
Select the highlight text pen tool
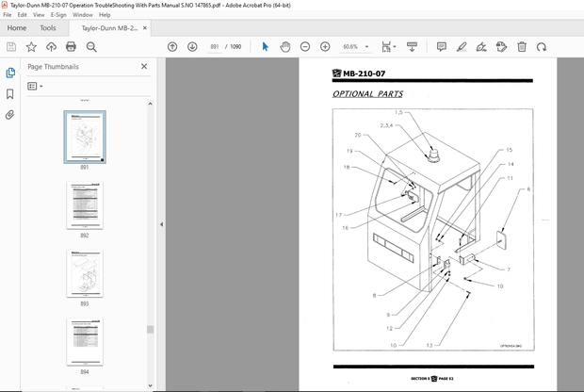(x=462, y=46)
